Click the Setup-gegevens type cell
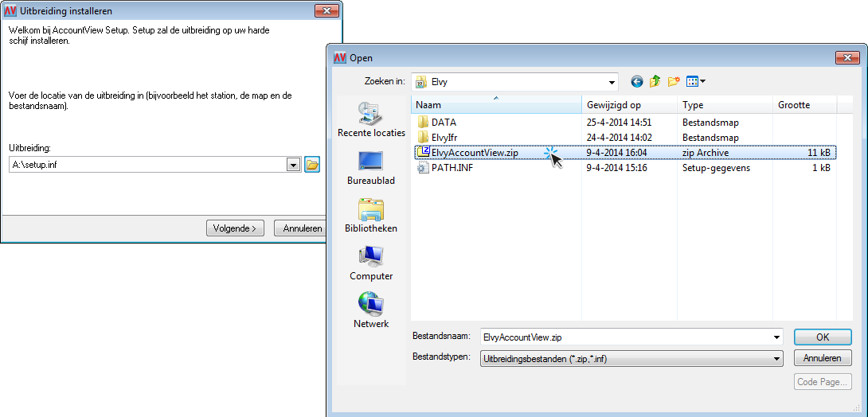868x417 pixels. [x=717, y=168]
